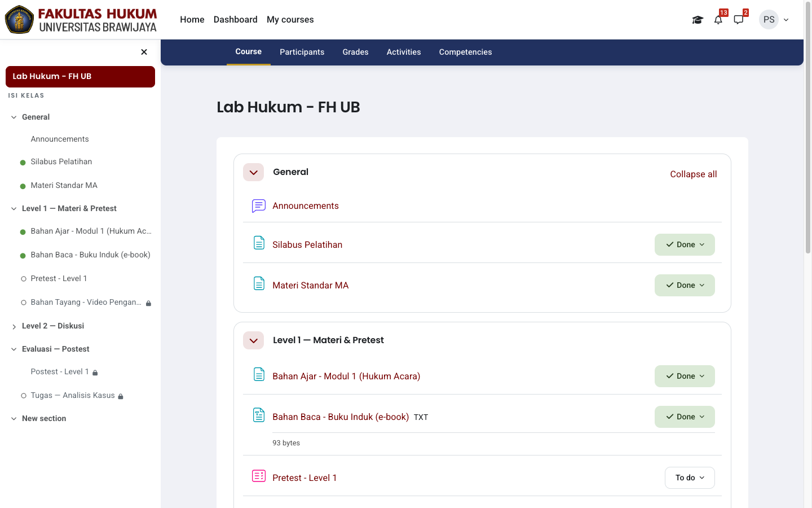
Task: Click the Announcements forum icon
Action: [x=258, y=206]
